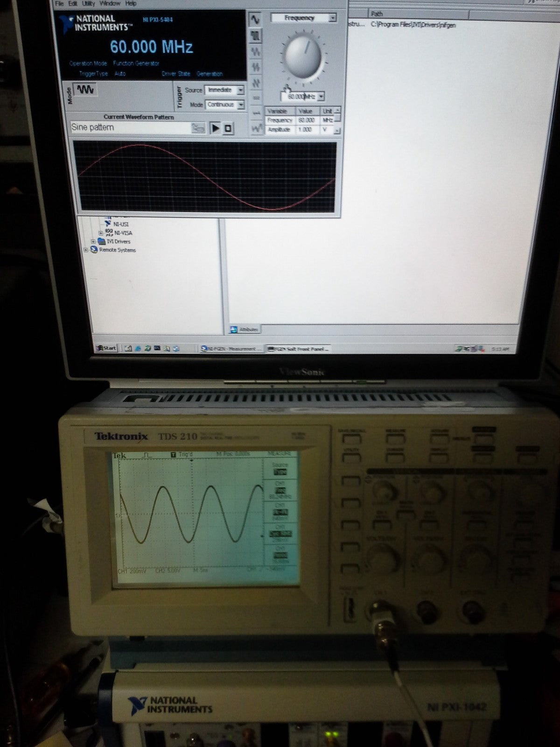Screen dimensions: 560x747
Task: Select IVI Drivers folder in the tree
Action: [119, 241]
